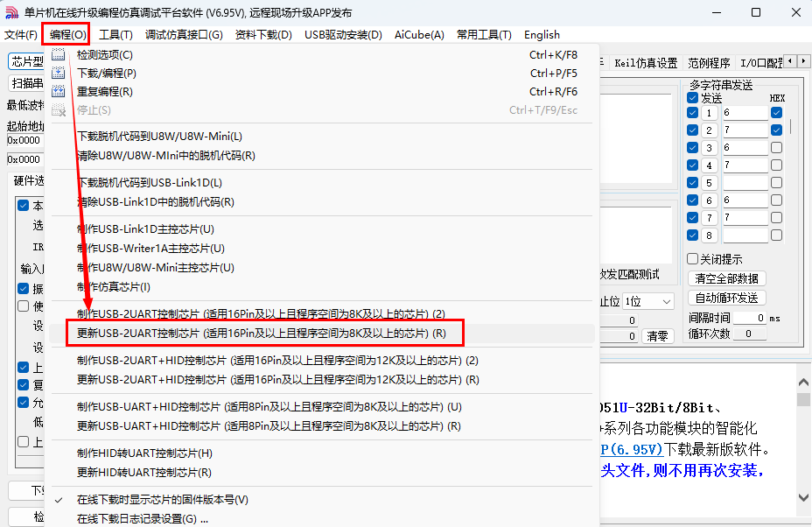Toggle 在线下载时显示芯片的固件版本号(V)
The width and height of the screenshot is (812, 527).
coord(322,500)
